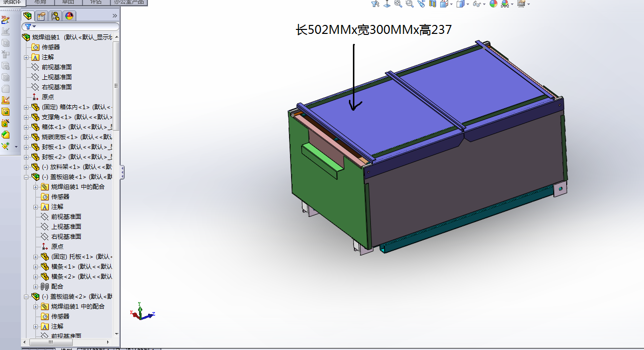
Task: Open the Hide/Show Items dropdown arrow
Action: coord(484,4)
